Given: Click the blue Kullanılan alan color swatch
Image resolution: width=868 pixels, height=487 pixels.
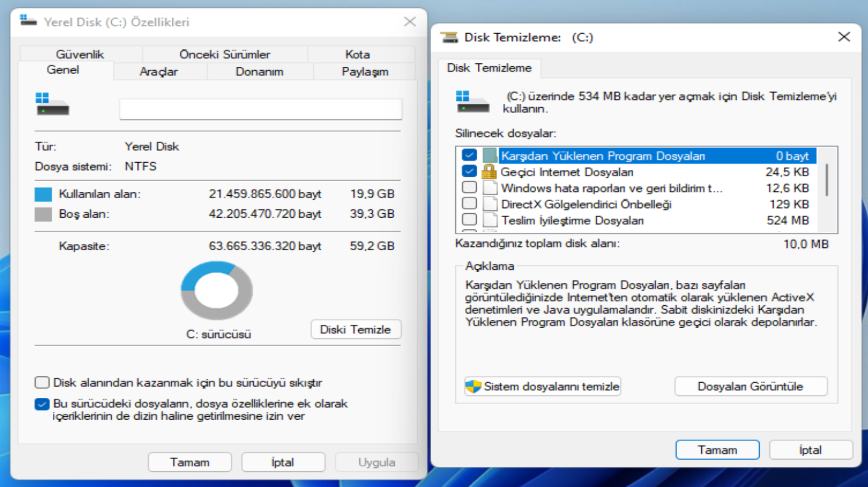Looking at the screenshot, I should (x=43, y=194).
